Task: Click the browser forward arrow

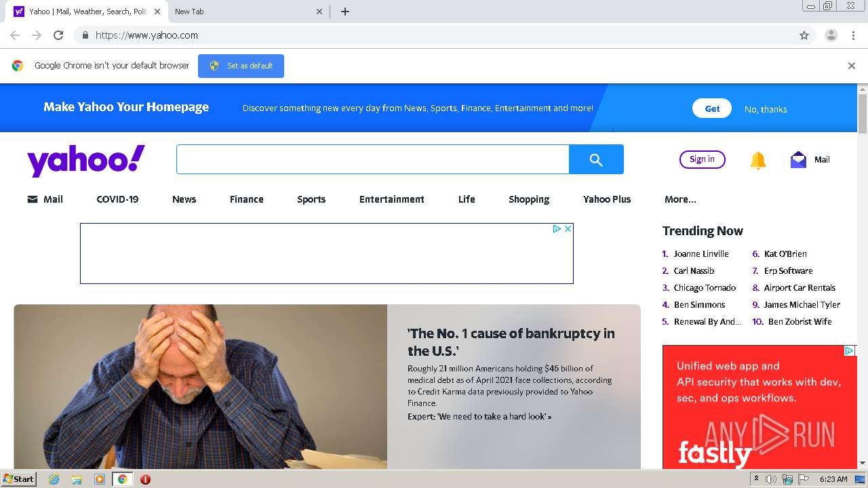Action: click(x=37, y=35)
